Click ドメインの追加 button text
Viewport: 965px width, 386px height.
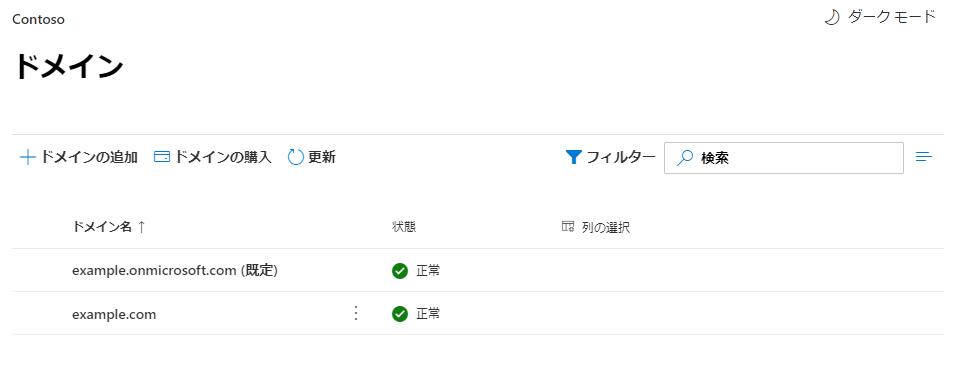(x=89, y=158)
